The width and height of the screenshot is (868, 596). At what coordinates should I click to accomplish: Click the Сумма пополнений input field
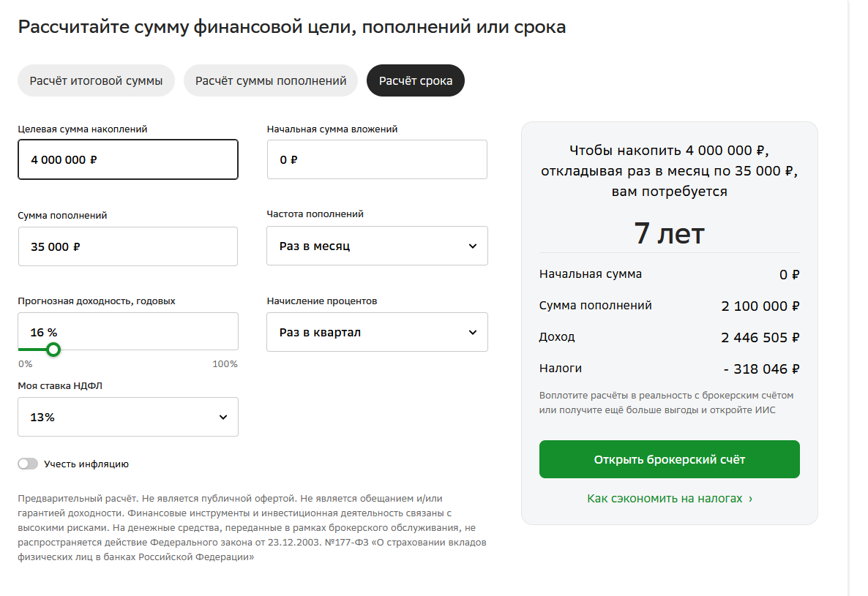click(128, 246)
